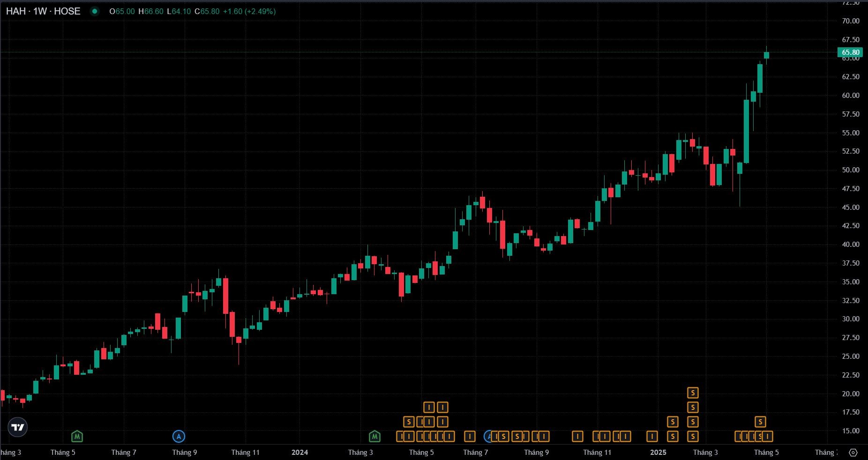Select the topmost S marker in the tallest stack
The width and height of the screenshot is (868, 460).
pyautogui.click(x=693, y=393)
